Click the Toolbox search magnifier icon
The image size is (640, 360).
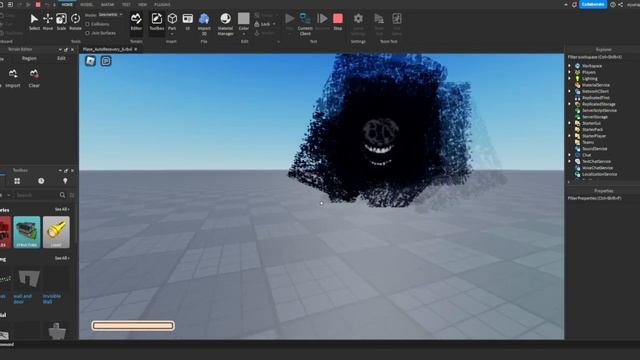tap(62, 195)
